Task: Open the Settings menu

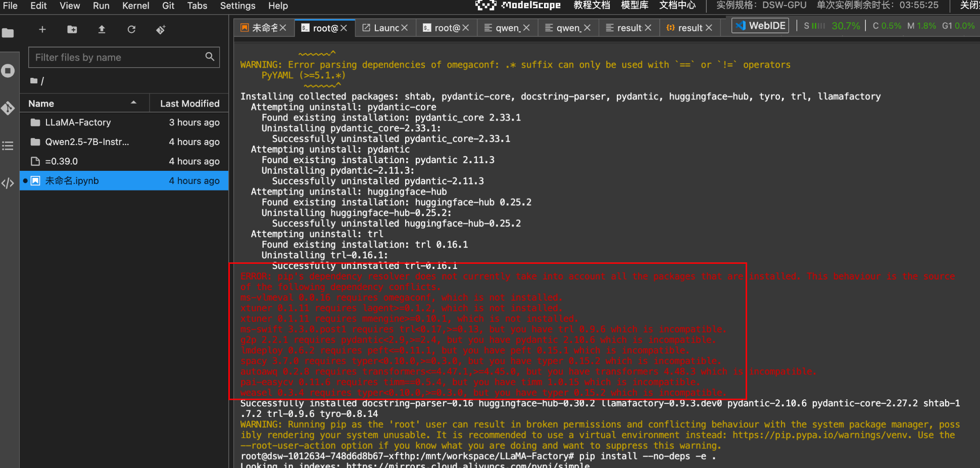Action: (x=237, y=6)
